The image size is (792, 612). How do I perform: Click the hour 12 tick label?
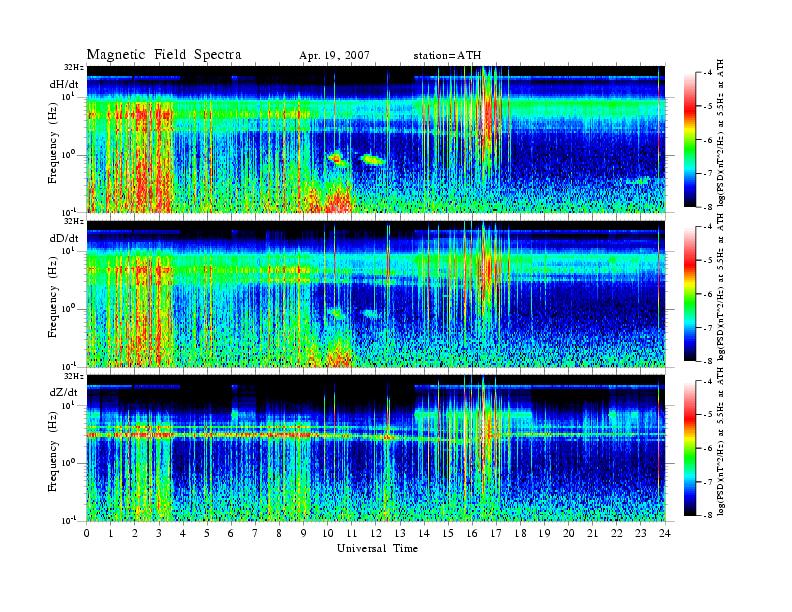(375, 533)
